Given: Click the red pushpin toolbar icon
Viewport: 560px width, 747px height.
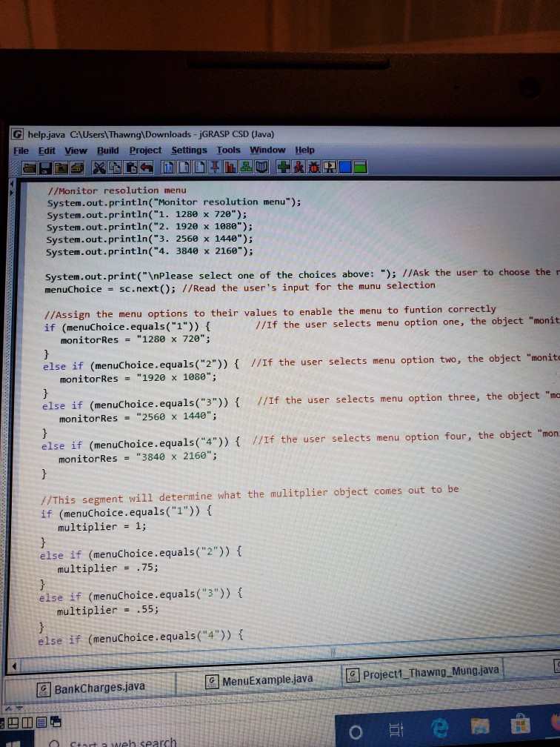Looking at the screenshot, I should [x=214, y=167].
